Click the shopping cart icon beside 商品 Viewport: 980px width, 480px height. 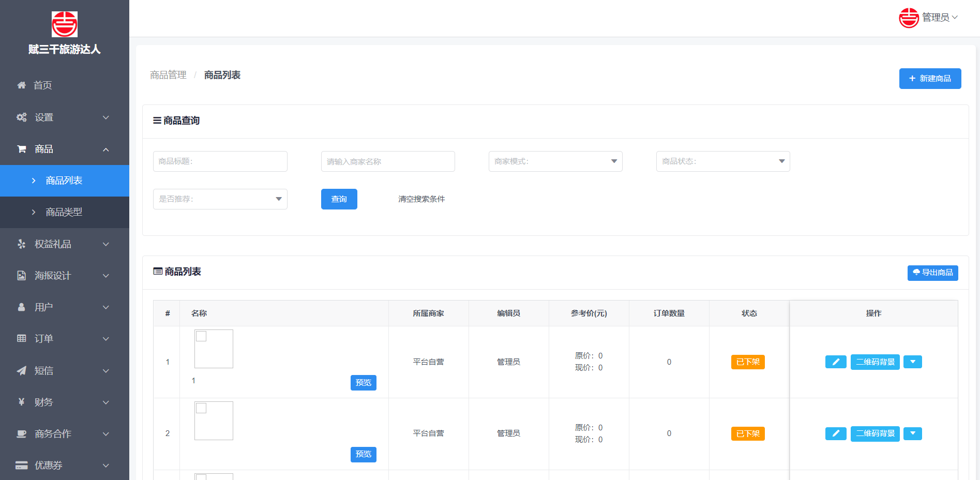tap(22, 149)
